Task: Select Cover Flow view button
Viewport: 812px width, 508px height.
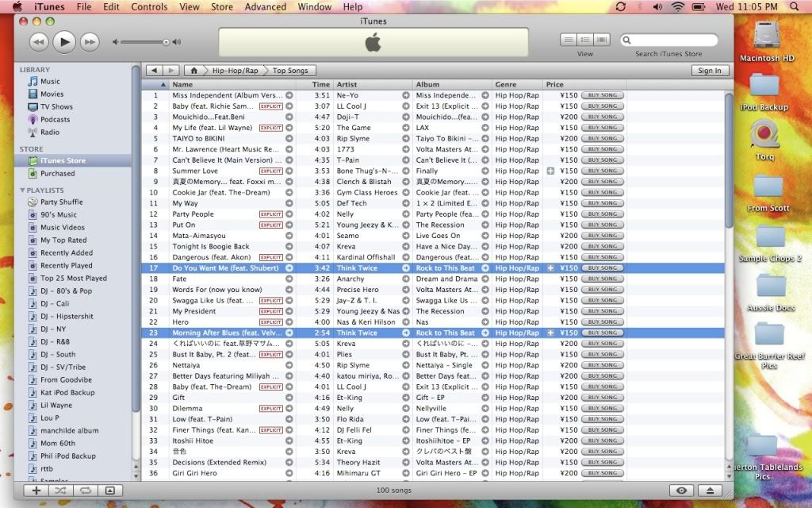Action: click(x=602, y=40)
